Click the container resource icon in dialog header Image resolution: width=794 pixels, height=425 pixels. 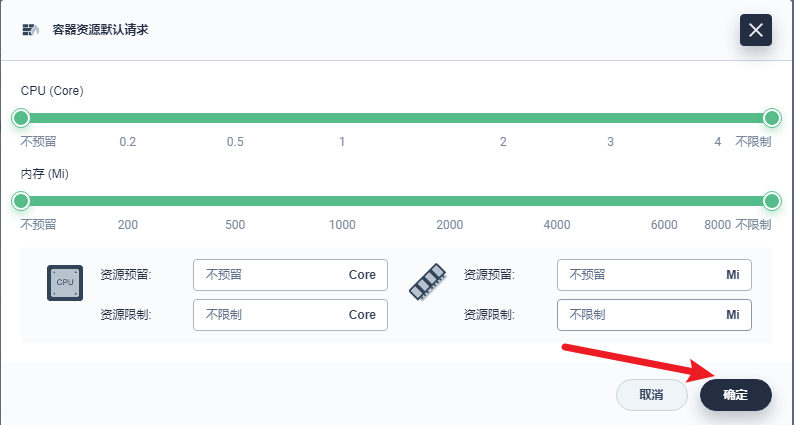30,29
